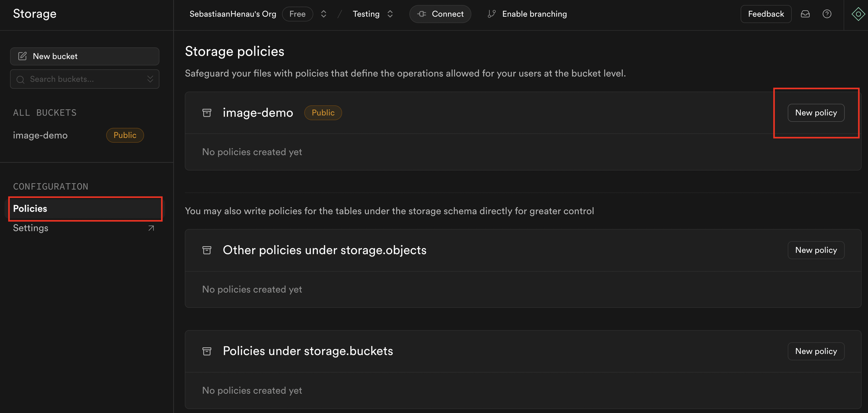
Task: Add New policy under storage.buckets
Action: (816, 351)
